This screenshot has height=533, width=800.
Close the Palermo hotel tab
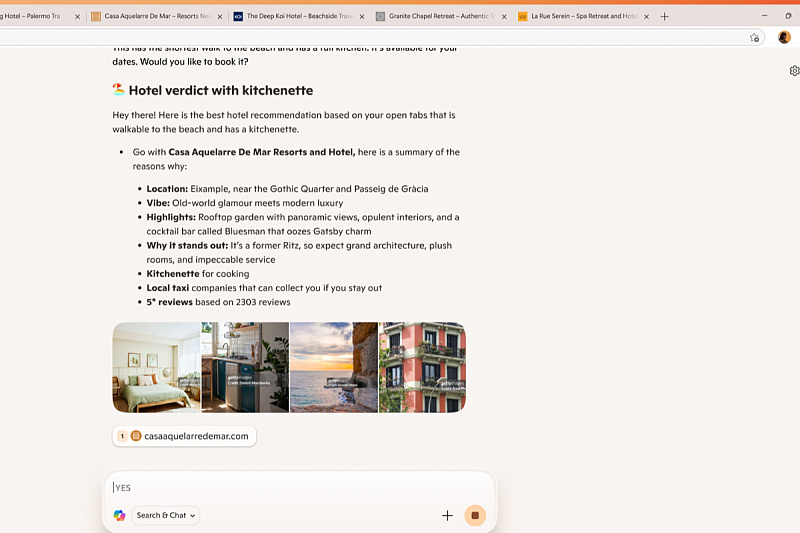(x=78, y=17)
